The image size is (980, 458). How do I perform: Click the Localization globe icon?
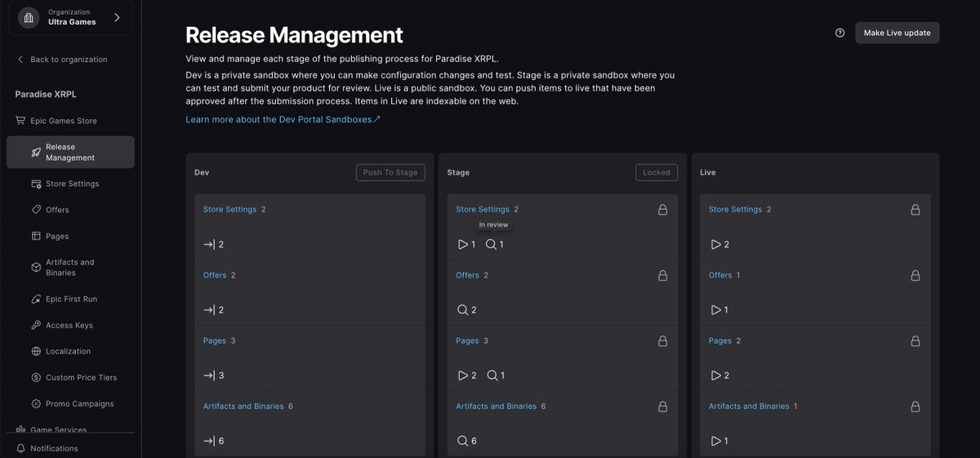tap(36, 351)
